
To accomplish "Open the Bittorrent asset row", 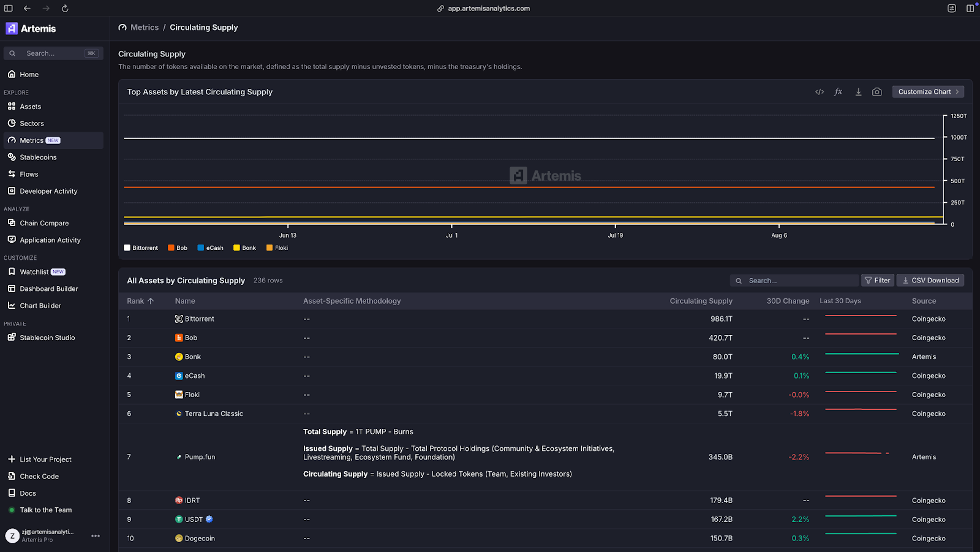I will [545, 319].
